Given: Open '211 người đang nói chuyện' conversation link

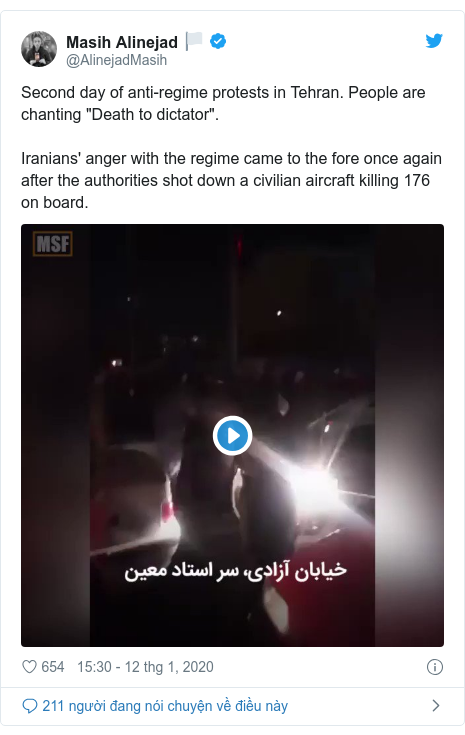Looking at the screenshot, I should coord(165,706).
